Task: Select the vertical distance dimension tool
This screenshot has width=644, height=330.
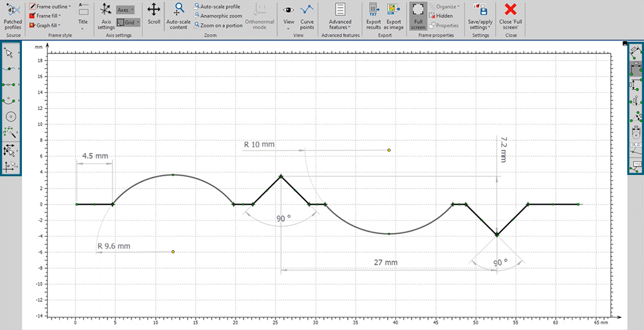Action: click(x=636, y=84)
